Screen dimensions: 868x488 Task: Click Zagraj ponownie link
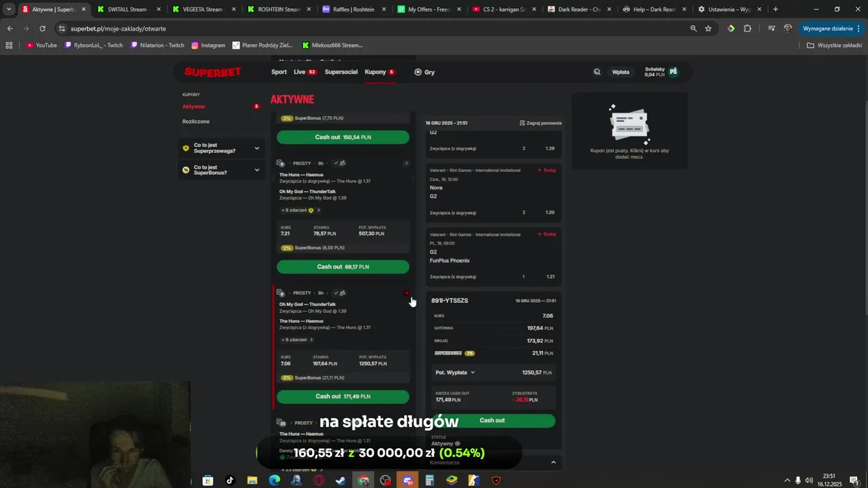coord(540,123)
